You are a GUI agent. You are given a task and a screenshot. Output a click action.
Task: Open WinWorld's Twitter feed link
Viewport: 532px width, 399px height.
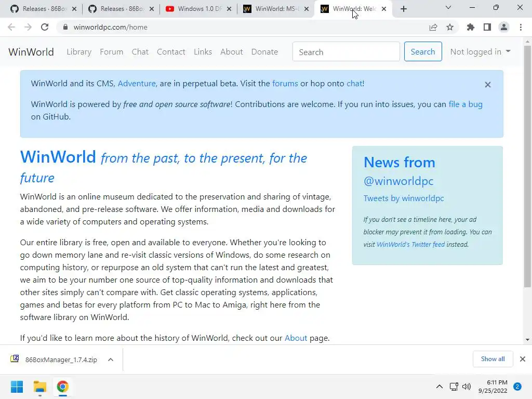(410, 244)
